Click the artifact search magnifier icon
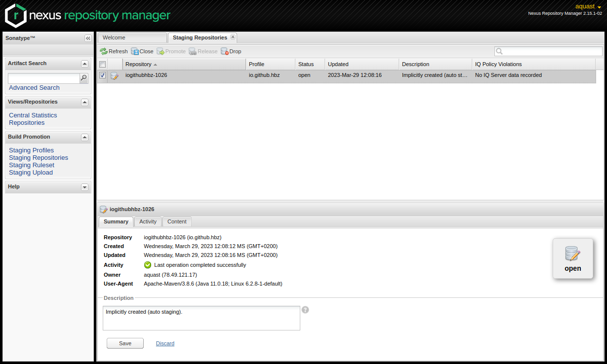The image size is (607, 364). pos(84,78)
